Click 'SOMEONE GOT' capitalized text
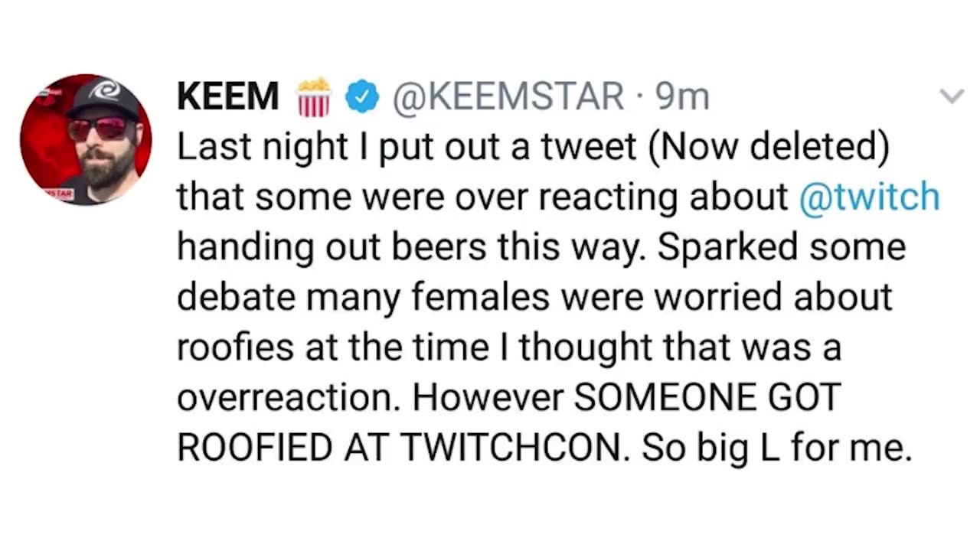 (x=707, y=397)
